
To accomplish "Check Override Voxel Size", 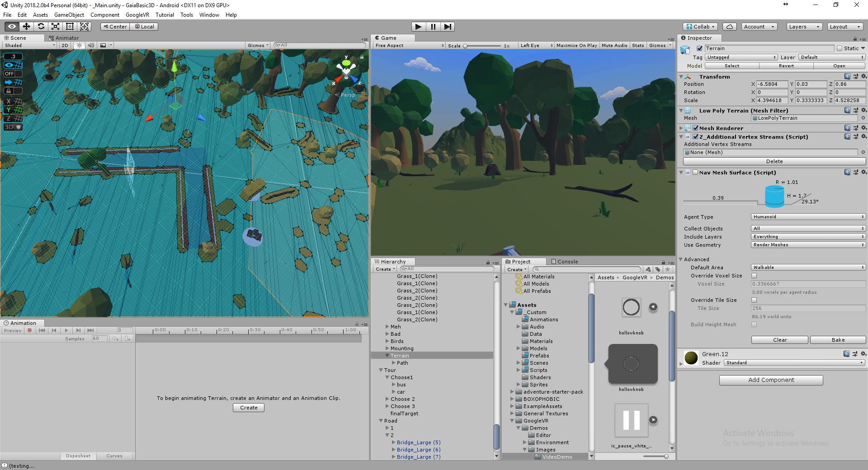I will tap(754, 276).
